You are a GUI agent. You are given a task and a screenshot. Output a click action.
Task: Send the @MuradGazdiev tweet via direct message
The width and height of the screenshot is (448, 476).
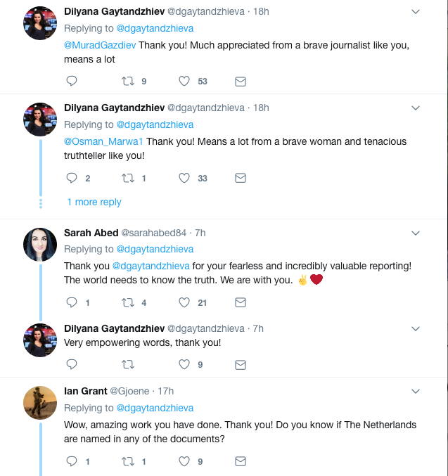[x=240, y=82]
